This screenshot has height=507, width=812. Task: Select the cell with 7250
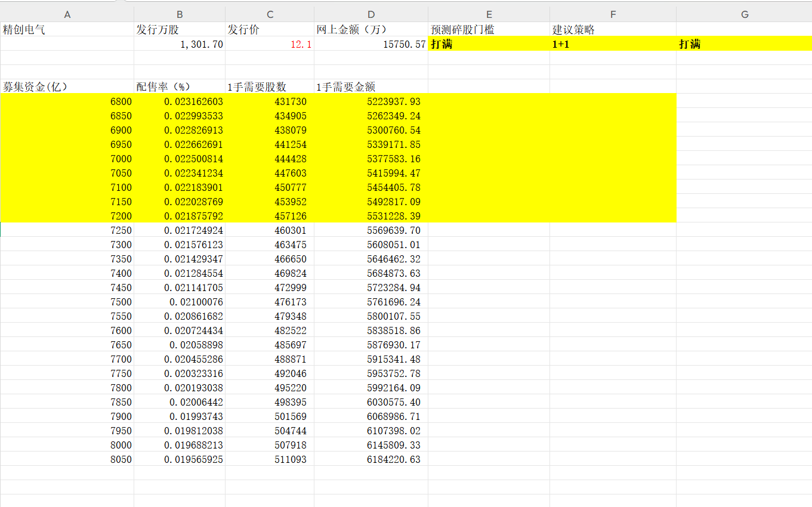pos(67,230)
